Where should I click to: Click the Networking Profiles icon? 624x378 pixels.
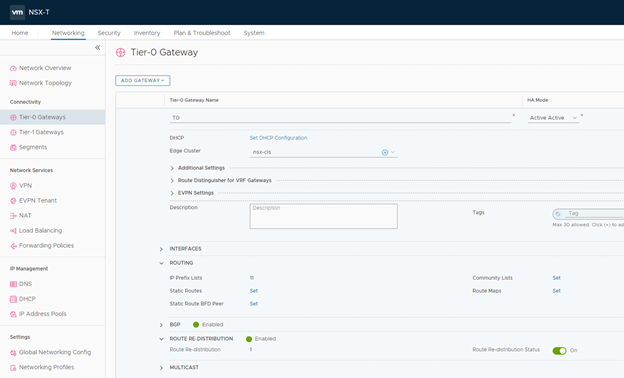pos(13,368)
